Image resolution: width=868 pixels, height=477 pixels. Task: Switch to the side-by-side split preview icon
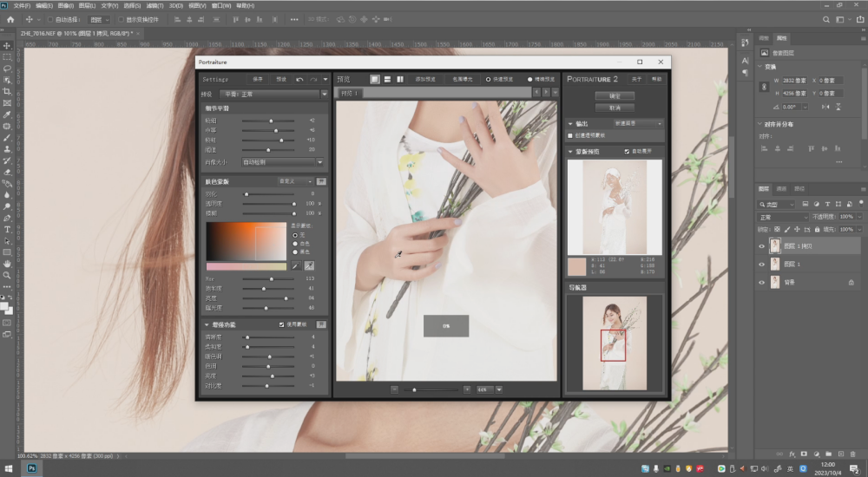tap(399, 79)
